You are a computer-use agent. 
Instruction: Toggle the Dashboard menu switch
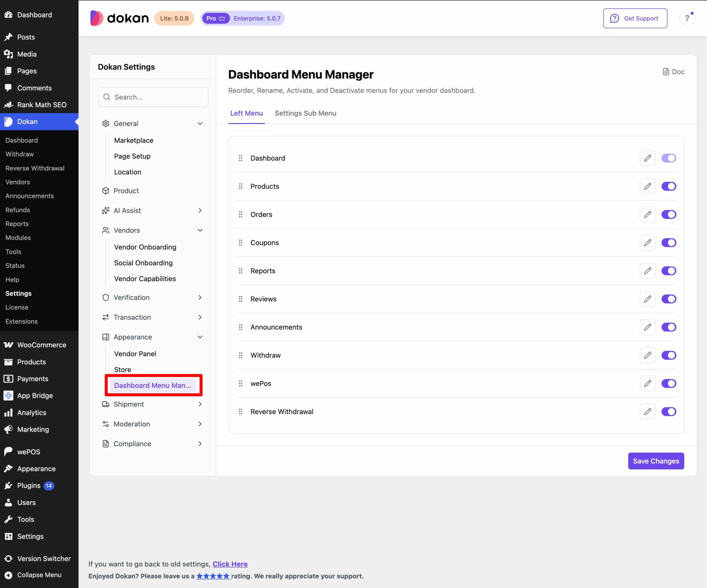click(669, 158)
